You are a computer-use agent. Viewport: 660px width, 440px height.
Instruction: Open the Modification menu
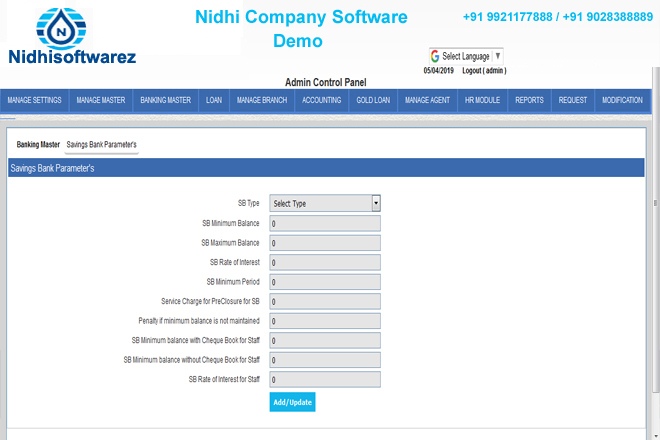pos(622,100)
